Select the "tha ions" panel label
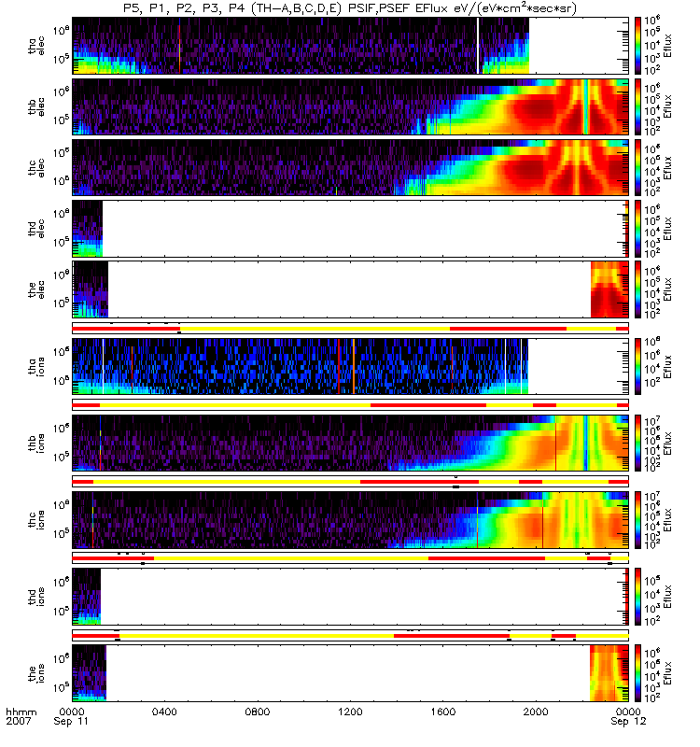Screen dimensions: 700x747 (35, 366)
